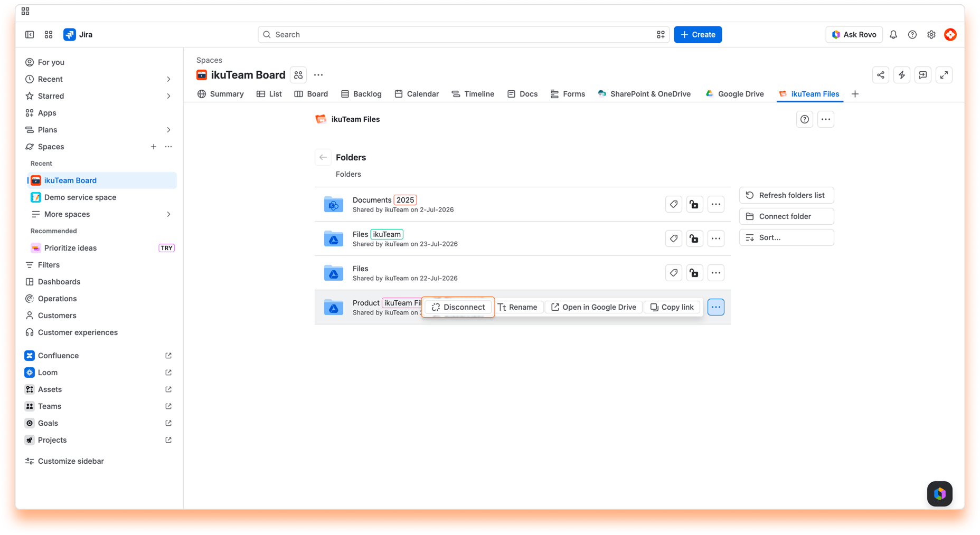Open the ikuTeam Files panel more menu
980x535 pixels.
(x=826, y=119)
